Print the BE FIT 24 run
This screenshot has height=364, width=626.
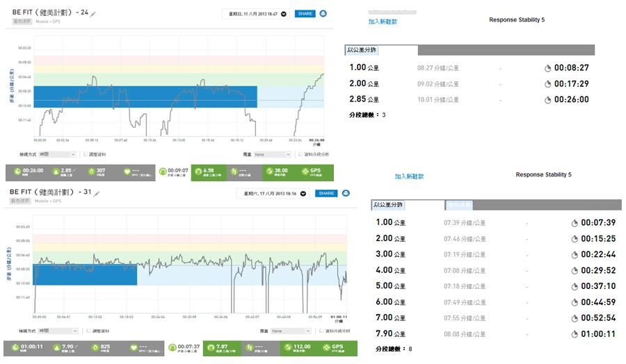click(323, 14)
